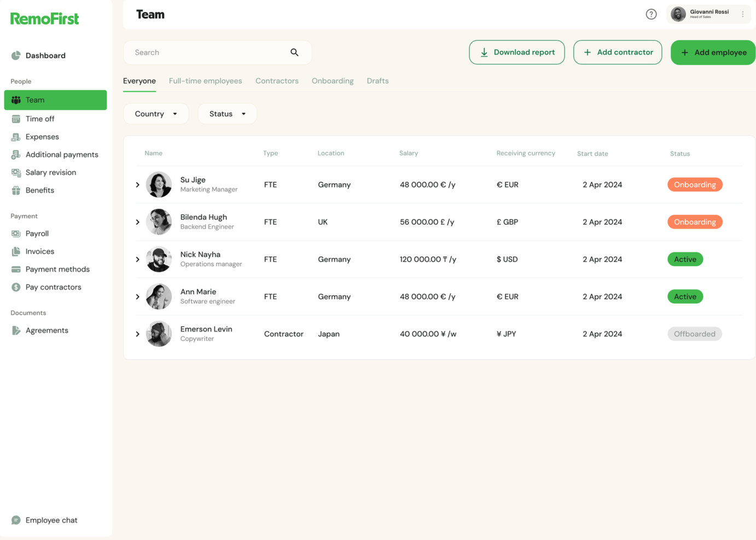Viewport: 756px width, 540px height.
Task: Go to Pay contractors
Action: 53,287
